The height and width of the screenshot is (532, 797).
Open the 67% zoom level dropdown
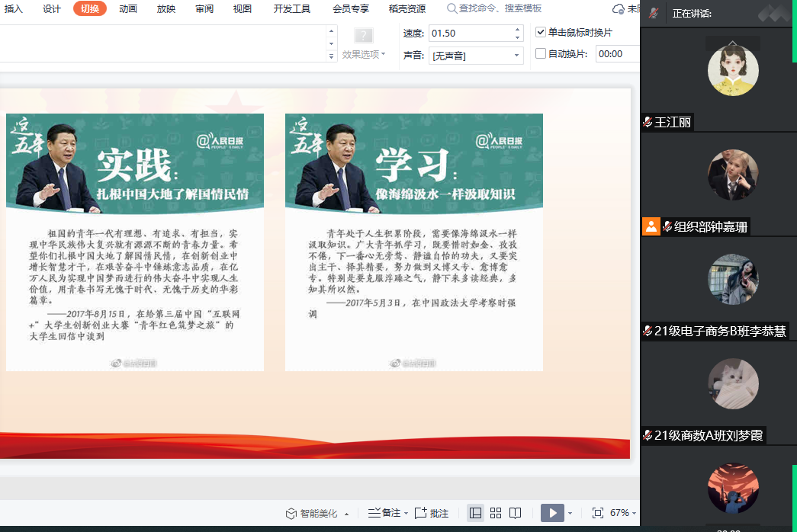tap(623, 513)
